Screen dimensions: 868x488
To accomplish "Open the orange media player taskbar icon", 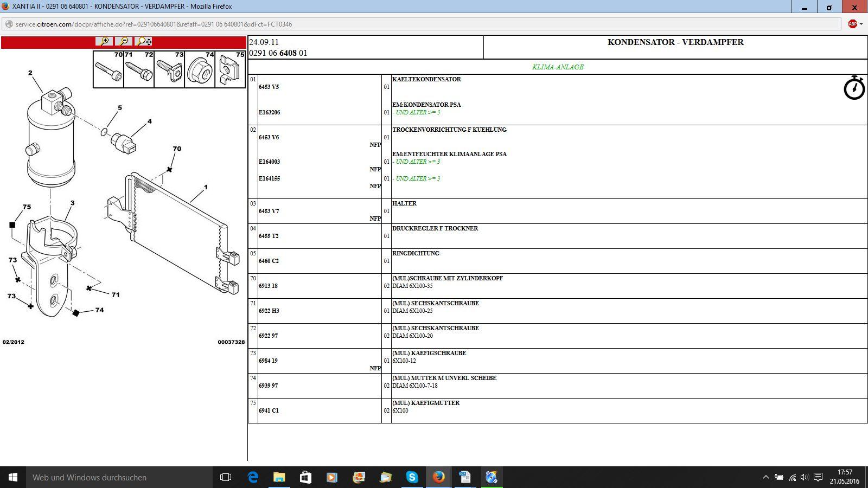I will click(332, 477).
